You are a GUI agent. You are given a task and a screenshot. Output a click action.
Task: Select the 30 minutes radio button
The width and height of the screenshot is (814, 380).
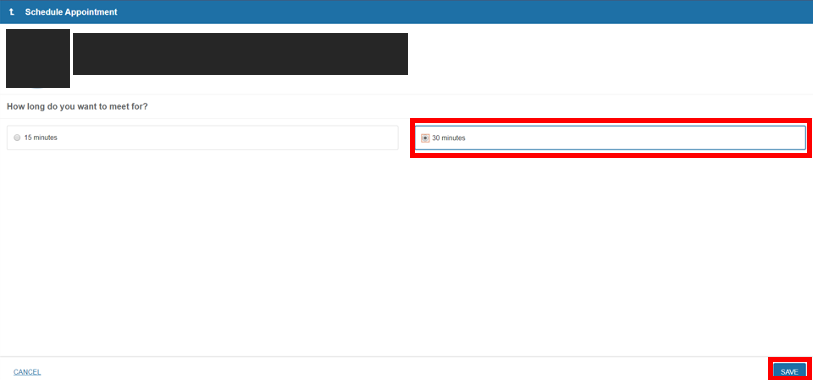[x=425, y=138]
